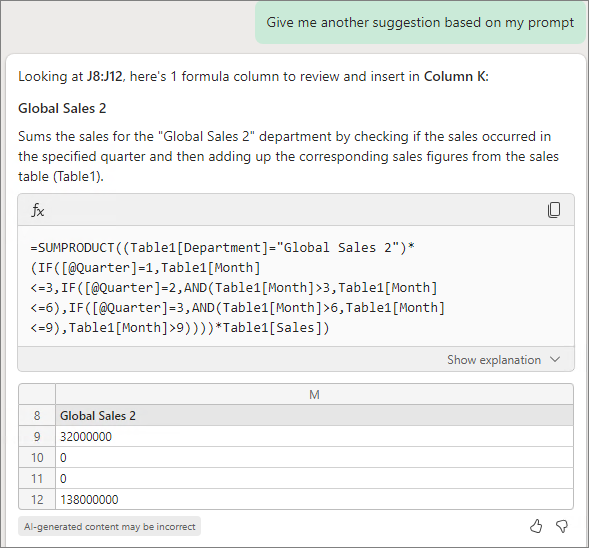Click the Show explanation label
Screen dimensions: 589x548
(494, 360)
